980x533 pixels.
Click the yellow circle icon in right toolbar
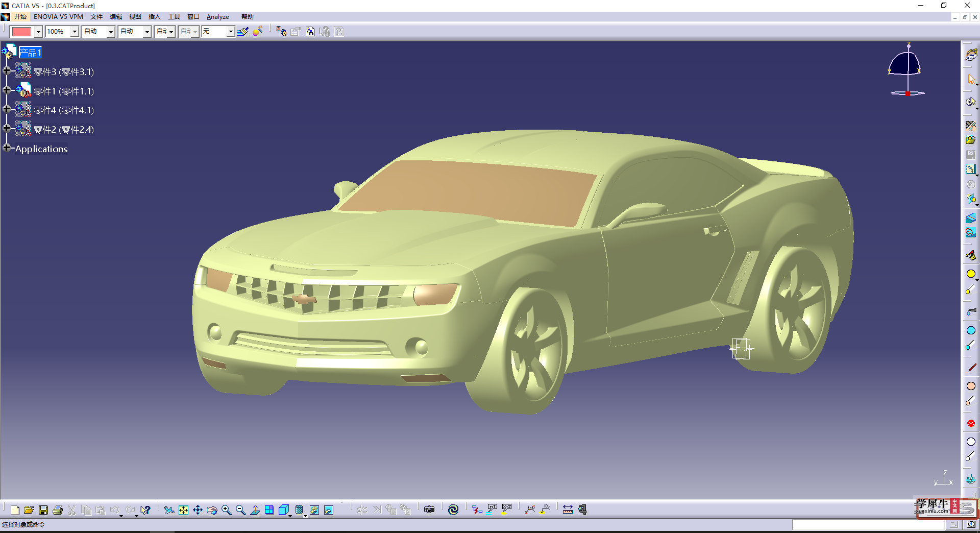point(971,274)
